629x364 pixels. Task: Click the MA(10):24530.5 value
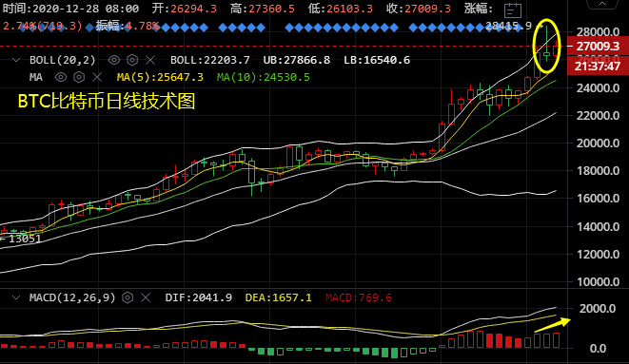pyautogui.click(x=264, y=77)
